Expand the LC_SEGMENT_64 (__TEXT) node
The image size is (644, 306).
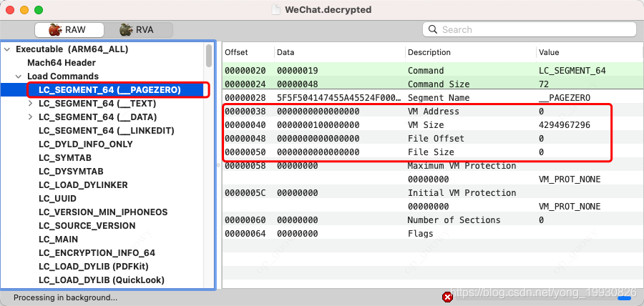point(30,104)
